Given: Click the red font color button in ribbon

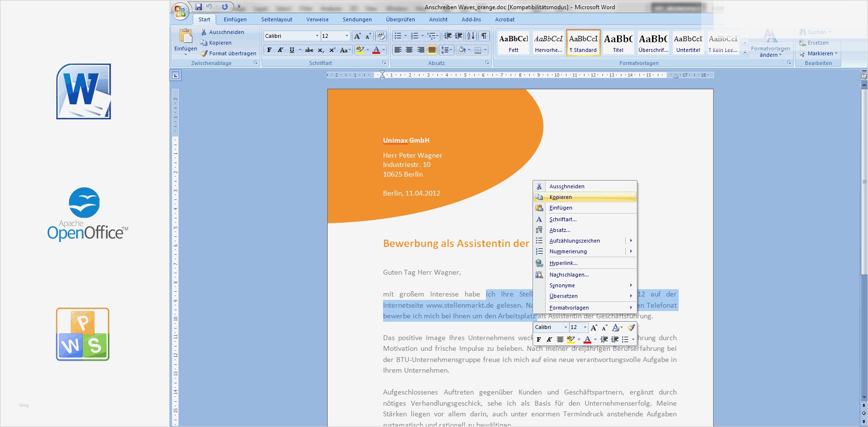Looking at the screenshot, I should [x=376, y=50].
